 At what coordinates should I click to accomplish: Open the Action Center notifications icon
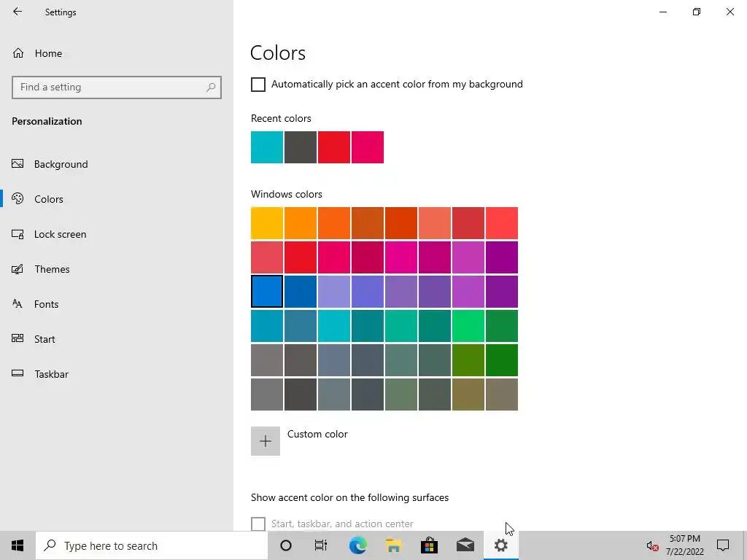[723, 545]
